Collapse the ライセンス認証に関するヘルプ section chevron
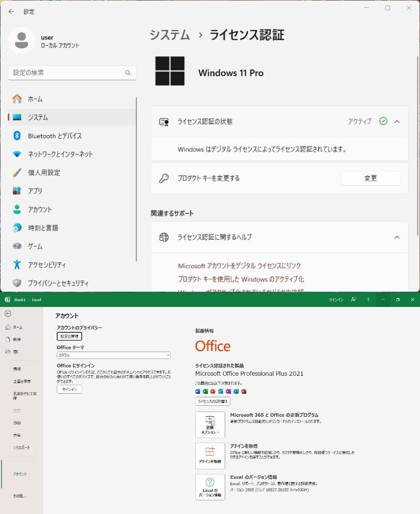 coord(397,238)
